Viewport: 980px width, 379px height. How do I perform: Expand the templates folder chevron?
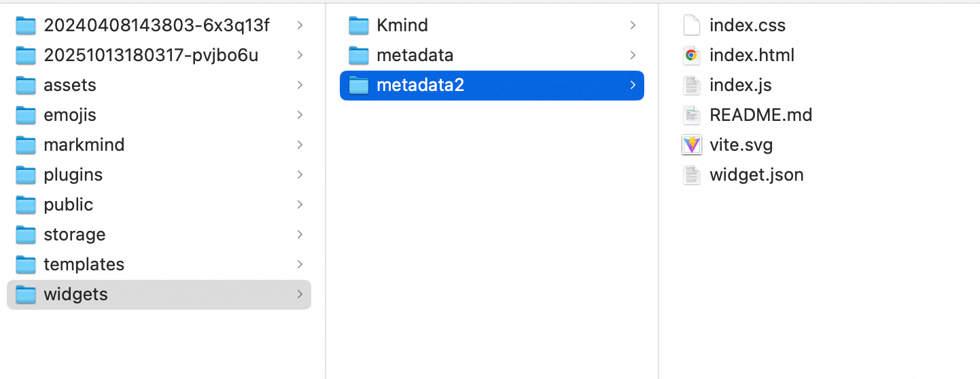tap(300, 265)
